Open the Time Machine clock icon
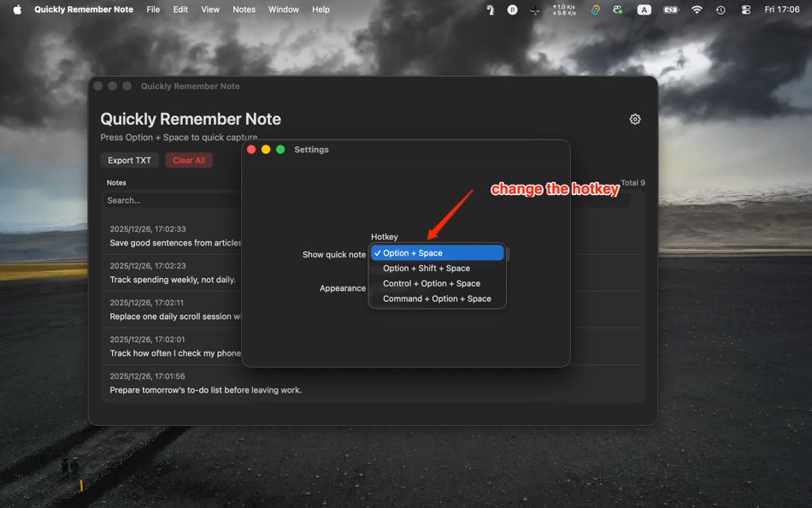The height and width of the screenshot is (508, 812). coord(721,10)
